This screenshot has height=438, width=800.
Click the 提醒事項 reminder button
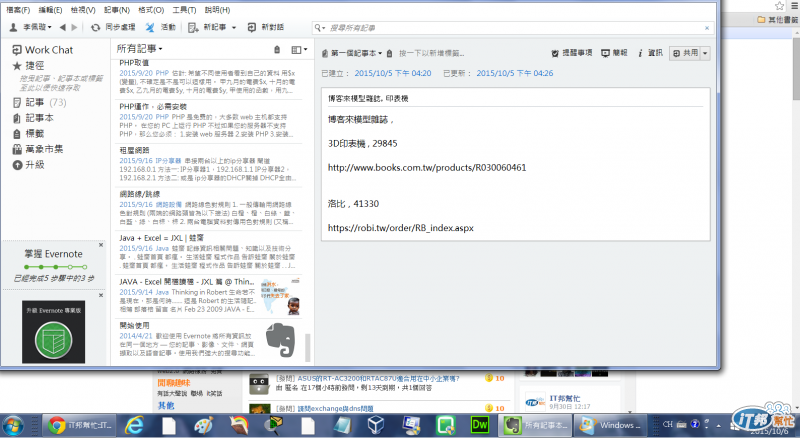coord(572,53)
